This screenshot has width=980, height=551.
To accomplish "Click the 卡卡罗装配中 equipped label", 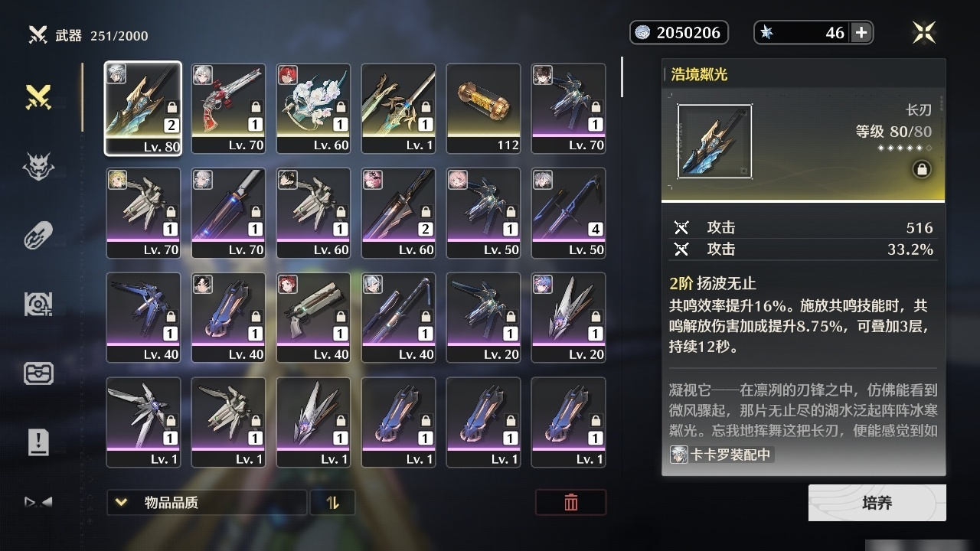I will [721, 455].
